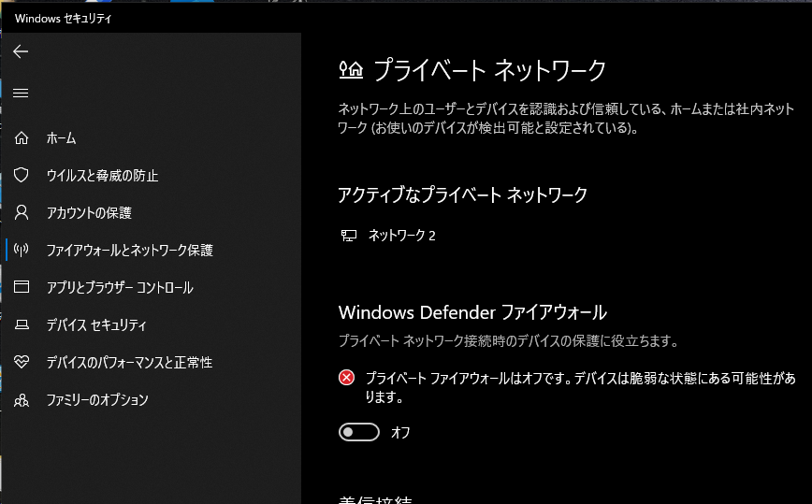Click the ネットワーク 2 monitor icon
The width and height of the screenshot is (812, 504).
tap(349, 236)
